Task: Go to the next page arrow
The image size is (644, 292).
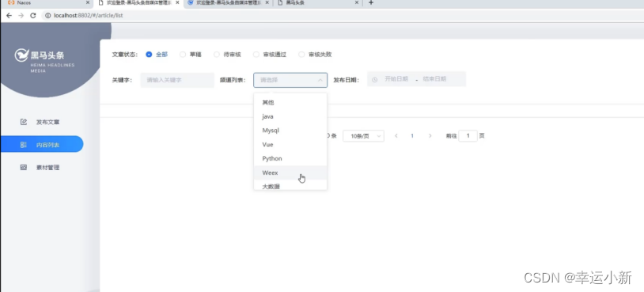Action: pos(430,136)
